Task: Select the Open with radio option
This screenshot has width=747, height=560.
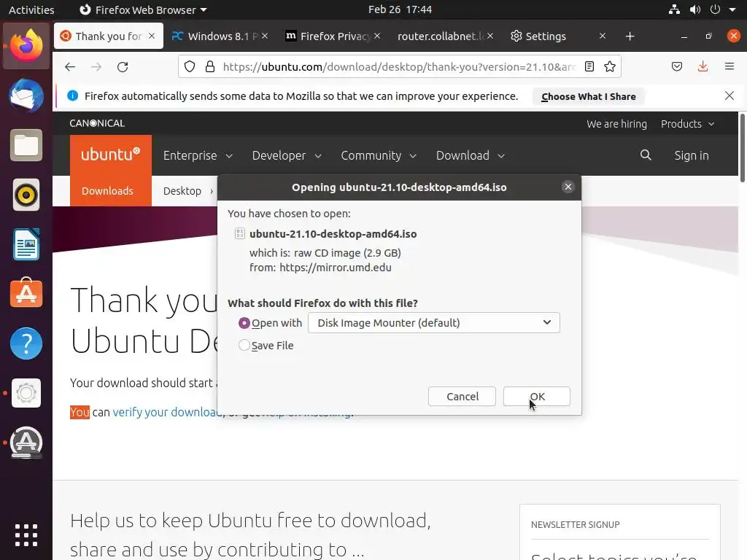Action: (x=244, y=323)
